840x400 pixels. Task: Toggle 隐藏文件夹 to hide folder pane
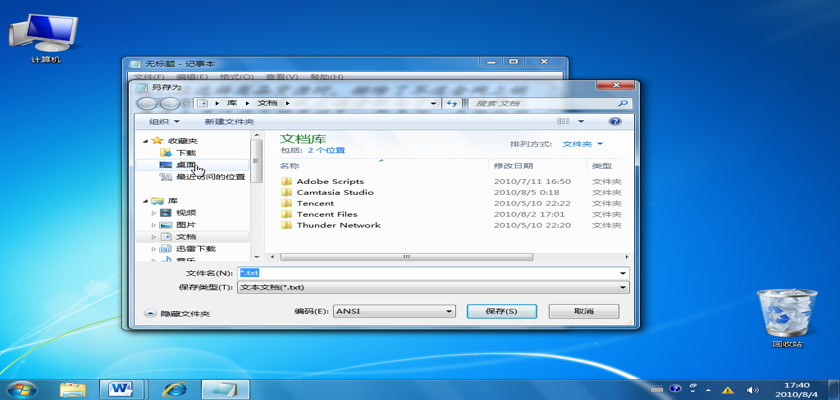(178, 313)
